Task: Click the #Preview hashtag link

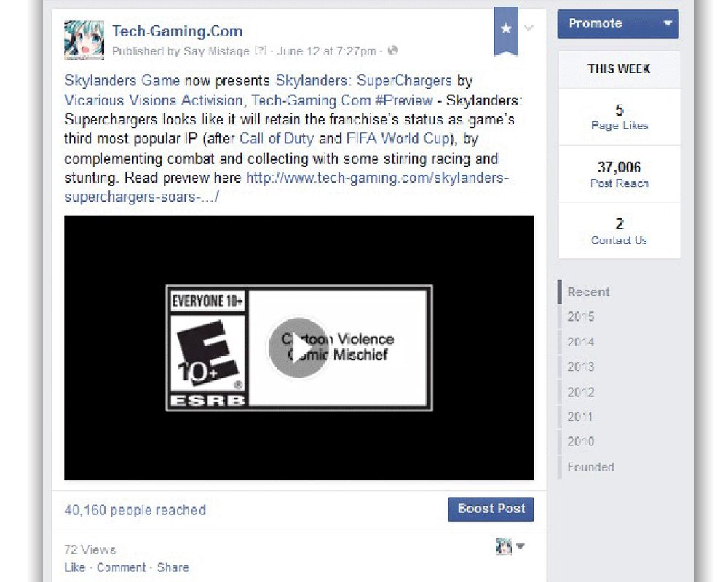Action: [403, 100]
